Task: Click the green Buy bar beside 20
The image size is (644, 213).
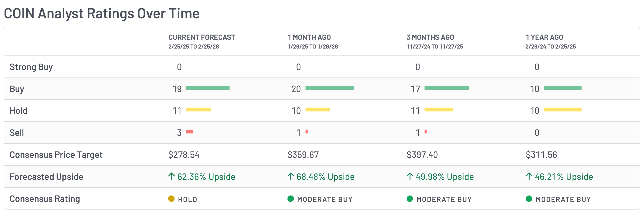Action: [x=330, y=88]
